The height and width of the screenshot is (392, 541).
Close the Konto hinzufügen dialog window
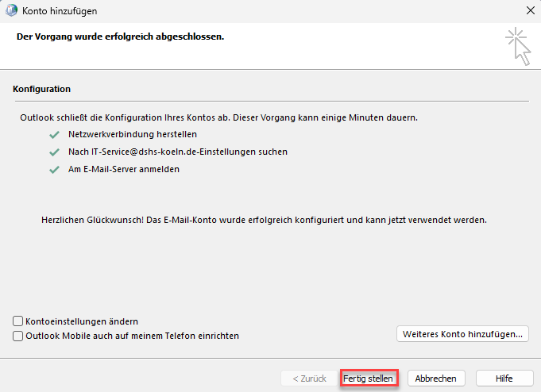tap(530, 11)
